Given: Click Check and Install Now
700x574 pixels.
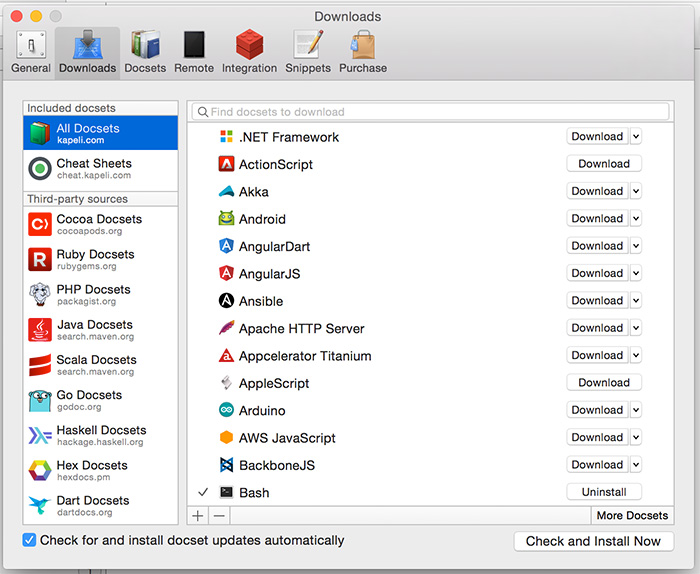Looking at the screenshot, I should pyautogui.click(x=593, y=541).
